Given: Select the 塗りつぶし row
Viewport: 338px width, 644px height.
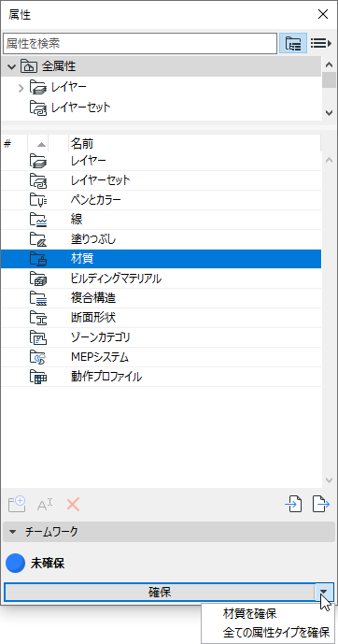Looking at the screenshot, I should (161, 239).
